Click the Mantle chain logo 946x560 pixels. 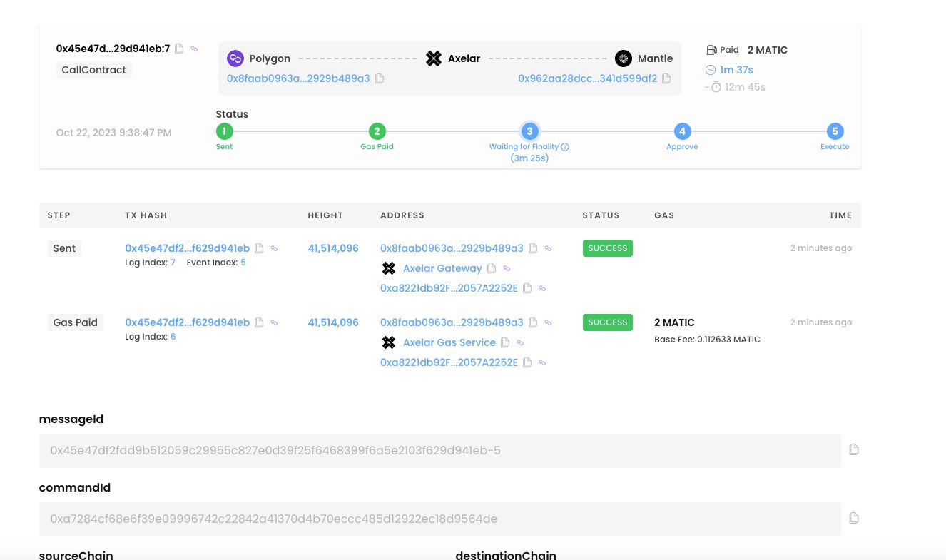(624, 58)
